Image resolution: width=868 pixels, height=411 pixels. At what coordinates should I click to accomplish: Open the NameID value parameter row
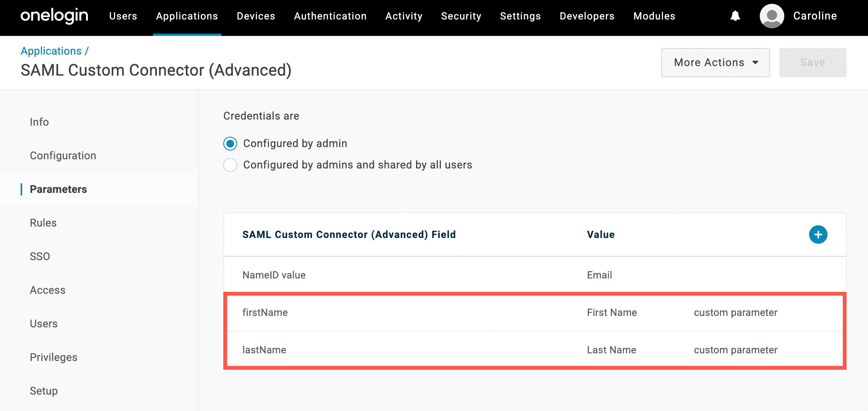click(274, 275)
